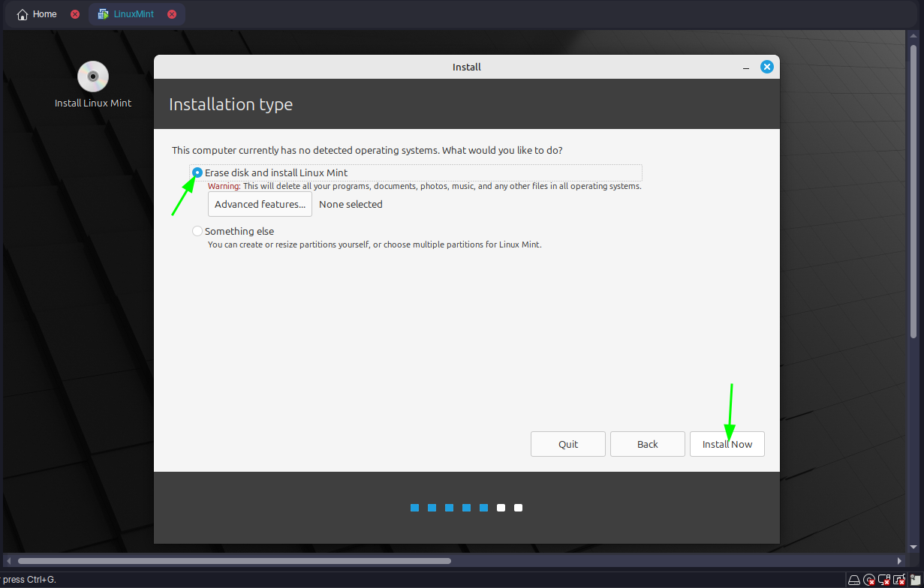Click the CD/DVD drive status icon
924x588 pixels.
[x=869, y=580]
